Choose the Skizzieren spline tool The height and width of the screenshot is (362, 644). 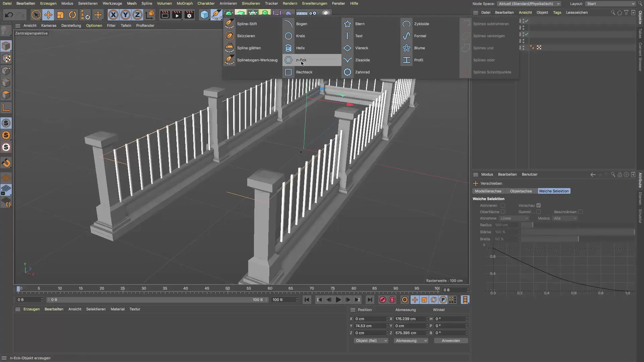point(252,36)
